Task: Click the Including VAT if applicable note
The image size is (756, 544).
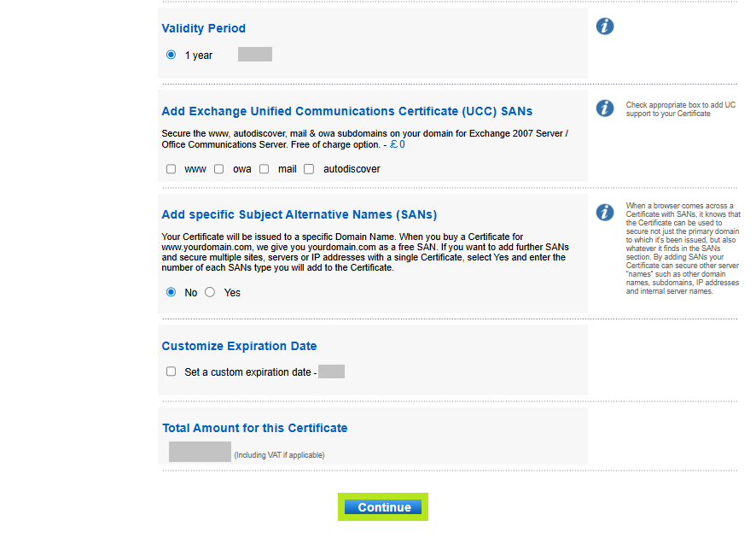Action: tap(279, 455)
